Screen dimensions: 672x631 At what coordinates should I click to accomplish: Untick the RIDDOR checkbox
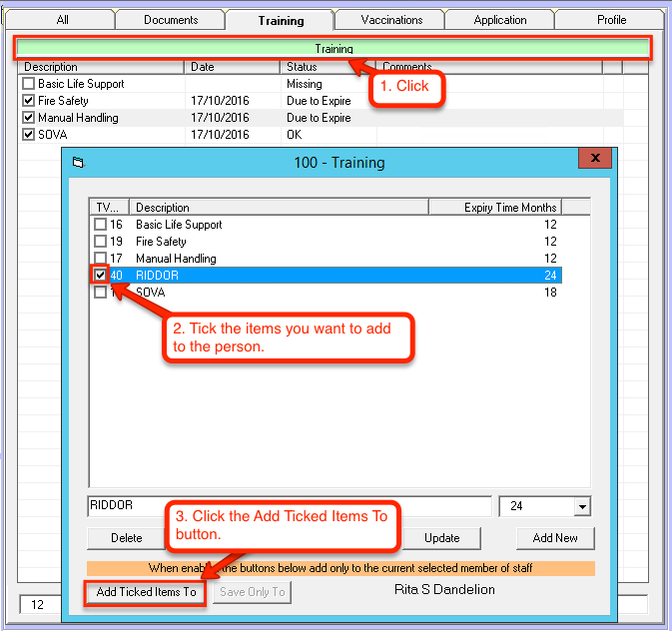tap(100, 275)
